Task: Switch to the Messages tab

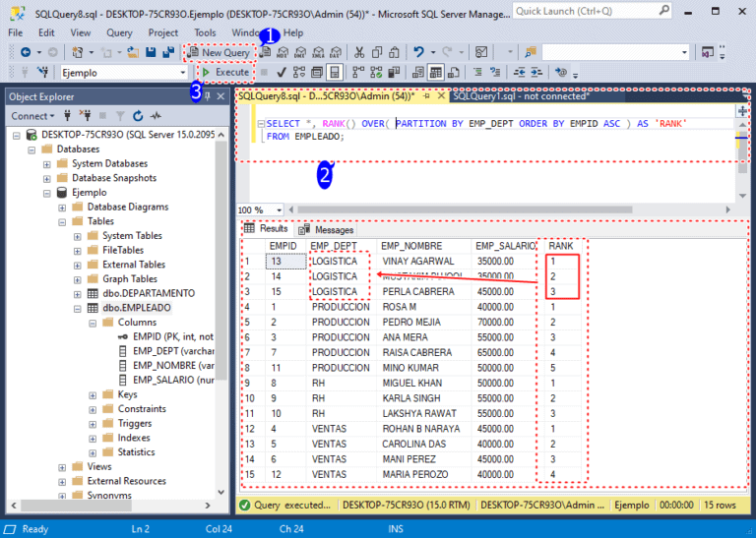Action: coord(326,230)
